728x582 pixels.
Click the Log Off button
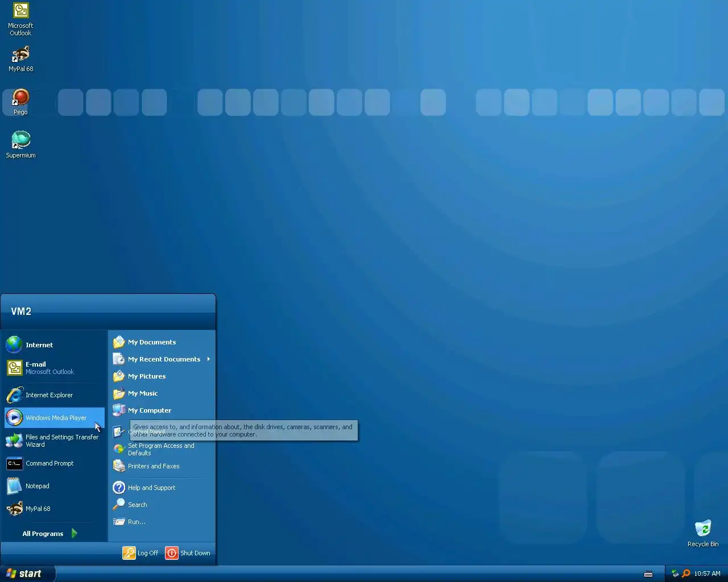[140, 553]
